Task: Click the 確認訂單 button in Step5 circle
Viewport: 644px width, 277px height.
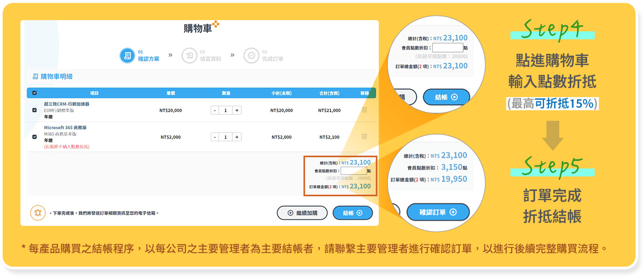Action: pyautogui.click(x=437, y=212)
